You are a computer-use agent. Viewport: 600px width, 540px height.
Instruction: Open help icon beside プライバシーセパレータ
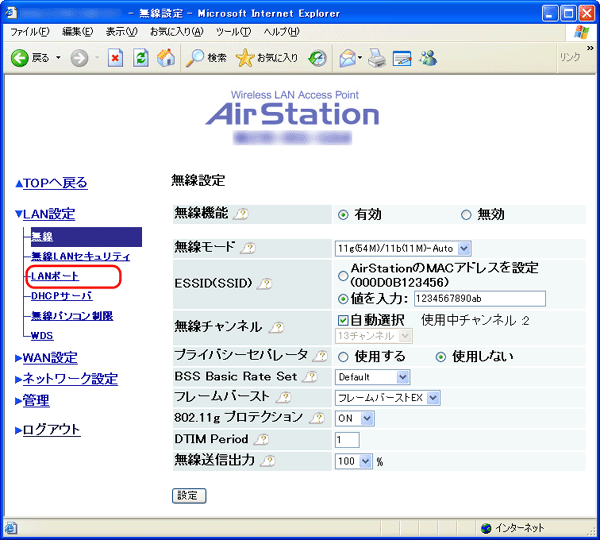point(320,356)
